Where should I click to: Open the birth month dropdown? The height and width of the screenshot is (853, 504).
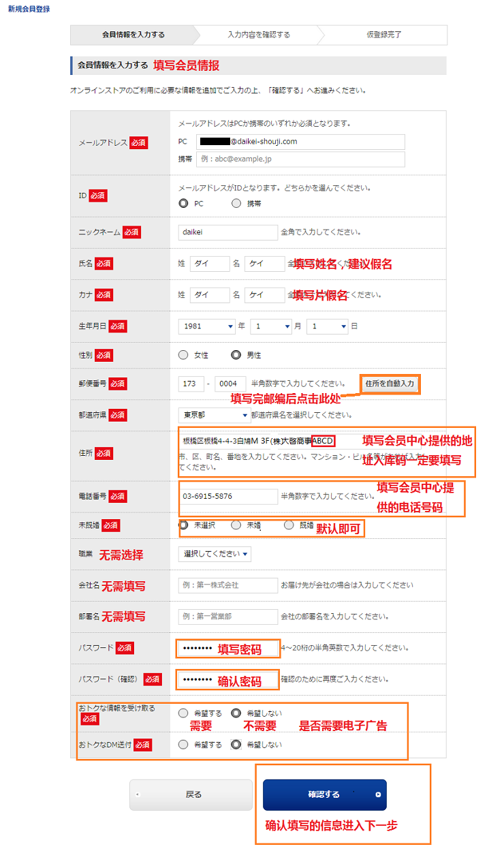[x=270, y=326]
